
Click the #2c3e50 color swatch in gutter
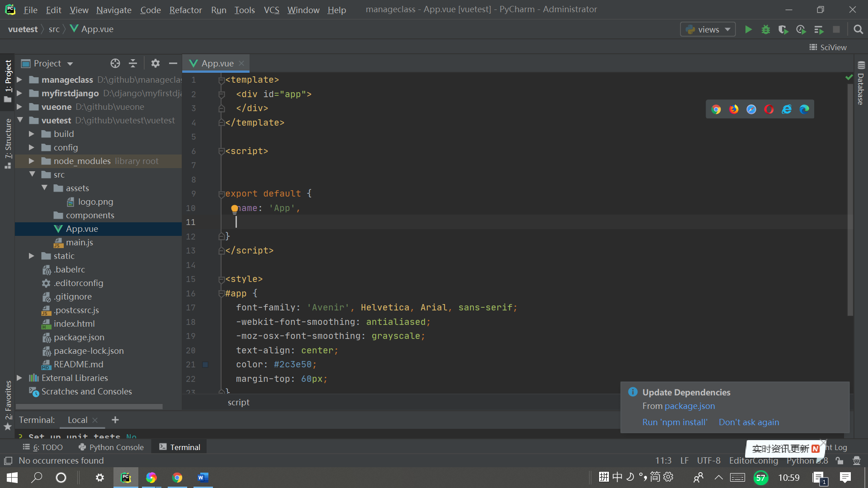[205, 365]
